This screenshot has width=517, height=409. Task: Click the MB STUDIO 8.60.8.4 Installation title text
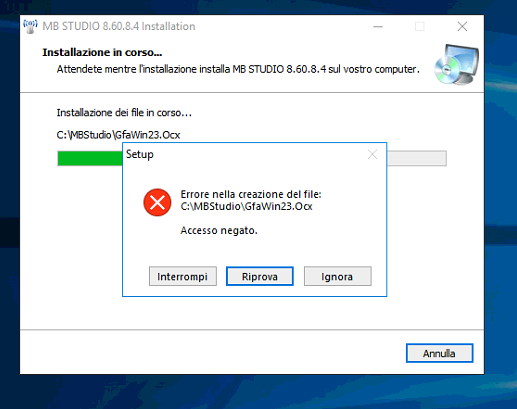[x=119, y=26]
